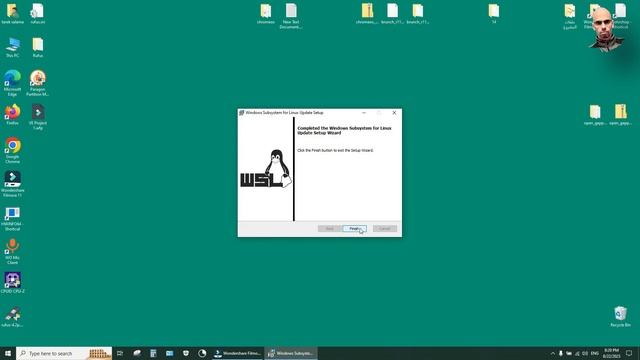This screenshot has width=640, height=360.
Task: Select the New Text Document file
Action: (291, 16)
